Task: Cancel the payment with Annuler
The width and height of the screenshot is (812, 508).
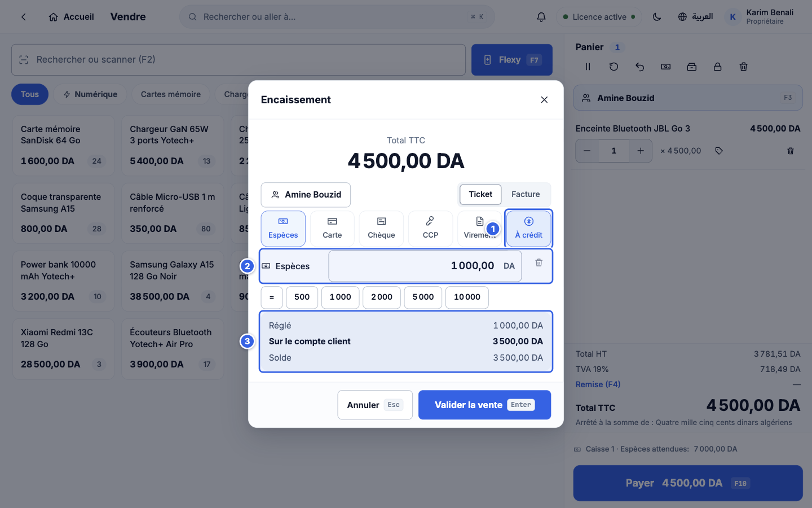Action: 375,405
